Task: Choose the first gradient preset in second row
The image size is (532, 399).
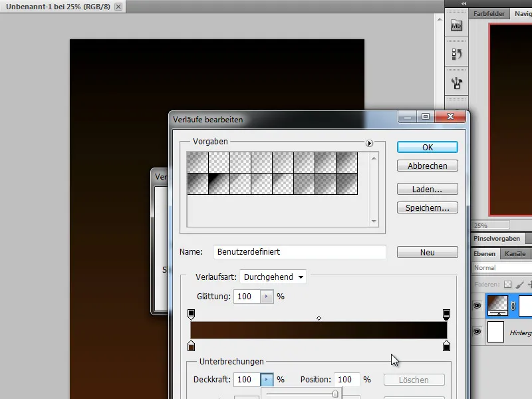Action: [198, 184]
